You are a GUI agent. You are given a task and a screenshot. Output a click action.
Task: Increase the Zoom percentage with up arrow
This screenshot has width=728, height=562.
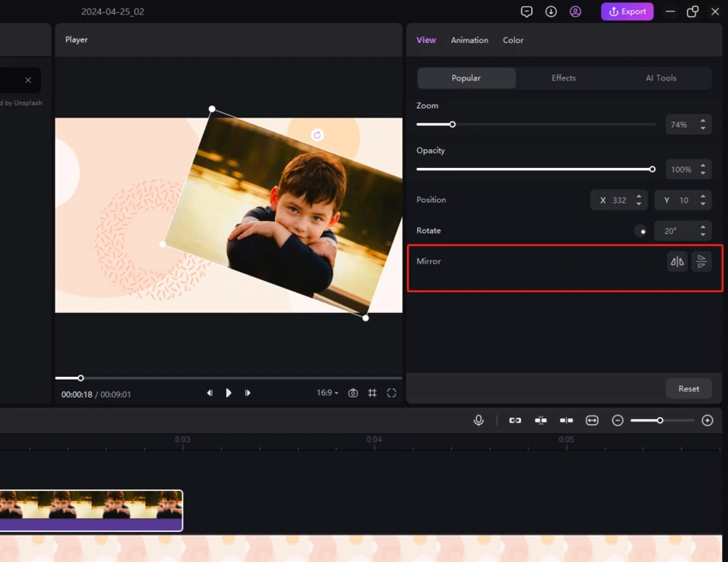coord(703,120)
